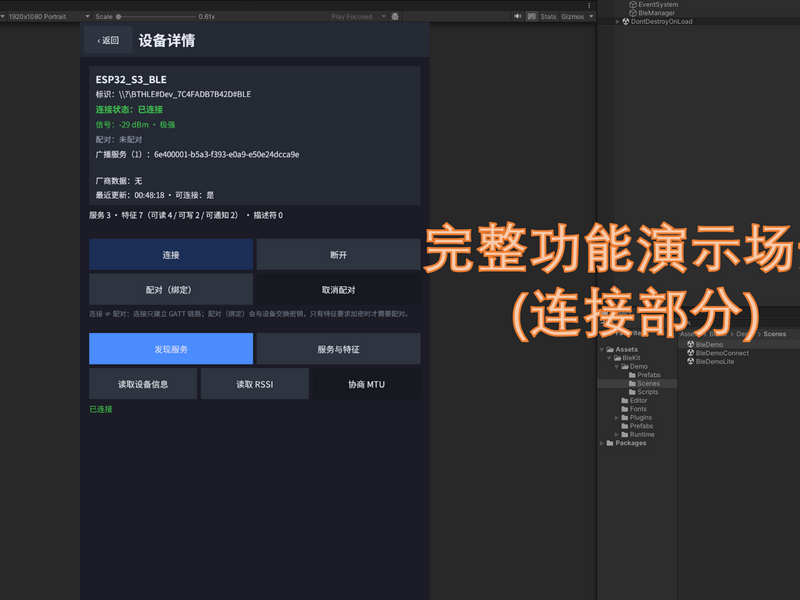Image resolution: width=800 pixels, height=600 pixels.
Task: Open the Fonts folder in the Project tree
Action: click(634, 409)
